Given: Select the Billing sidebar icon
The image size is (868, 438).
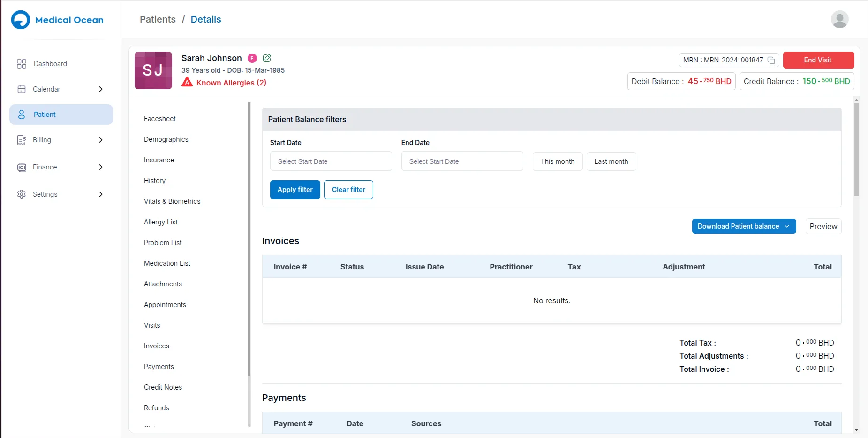Looking at the screenshot, I should (22, 139).
